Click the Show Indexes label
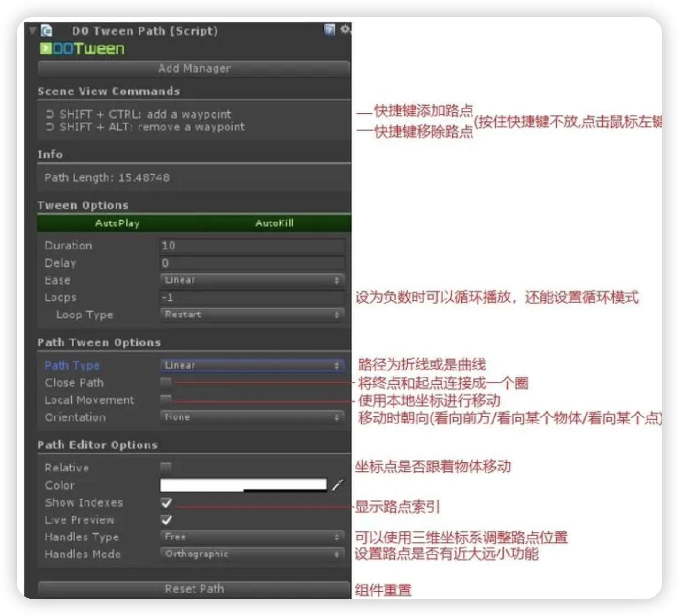This screenshot has width=679, height=616. pyautogui.click(x=84, y=502)
